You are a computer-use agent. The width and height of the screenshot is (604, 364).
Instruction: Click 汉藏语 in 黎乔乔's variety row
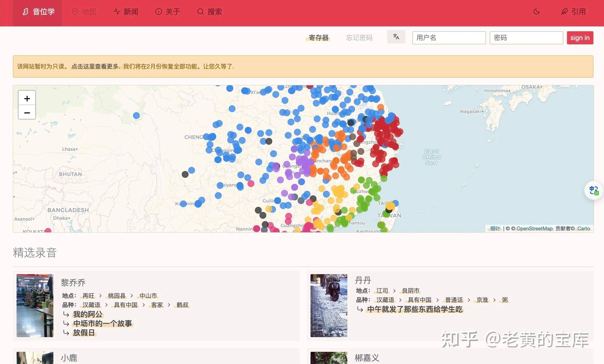pos(91,305)
